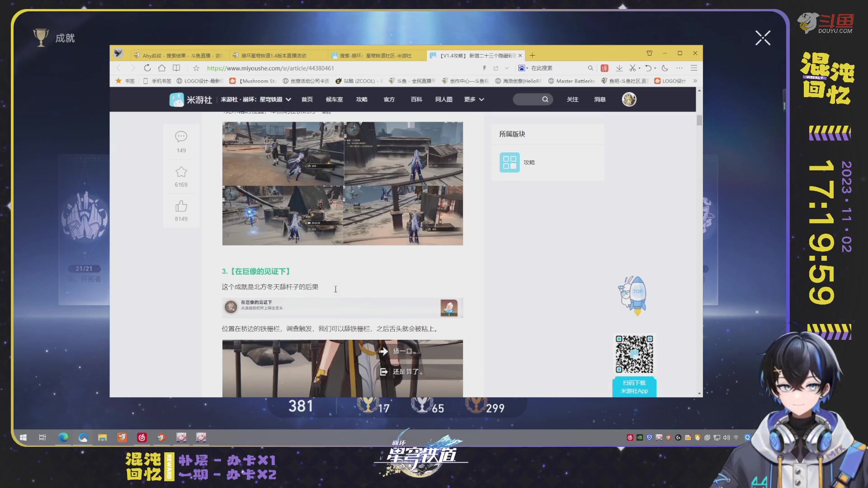The width and height of the screenshot is (868, 488).
Task: Switch to the 搜索-崩坏 星穹铁道社区 tab
Action: tap(377, 56)
